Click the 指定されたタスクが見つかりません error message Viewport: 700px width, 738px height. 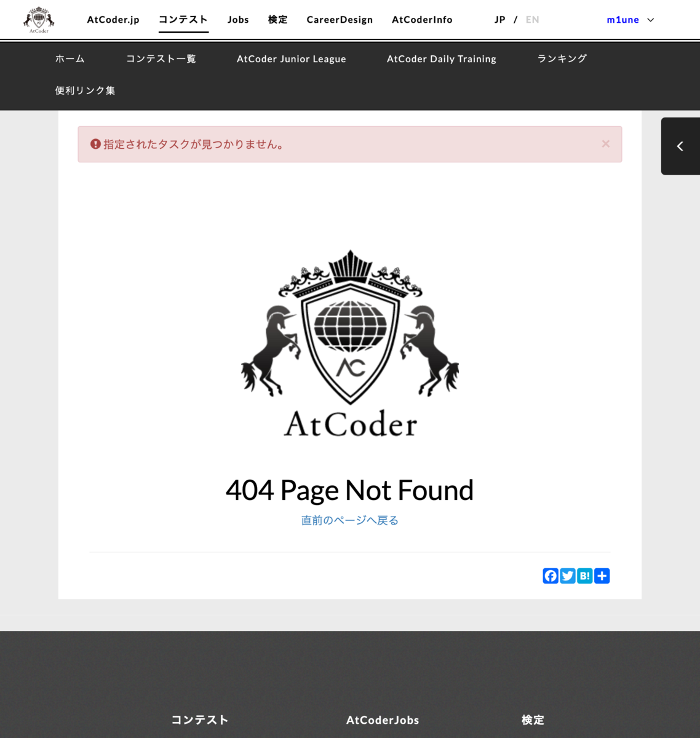(193, 145)
